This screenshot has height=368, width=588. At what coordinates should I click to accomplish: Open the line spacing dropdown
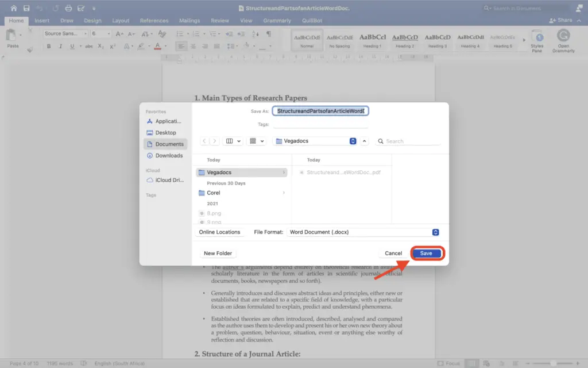coord(233,46)
